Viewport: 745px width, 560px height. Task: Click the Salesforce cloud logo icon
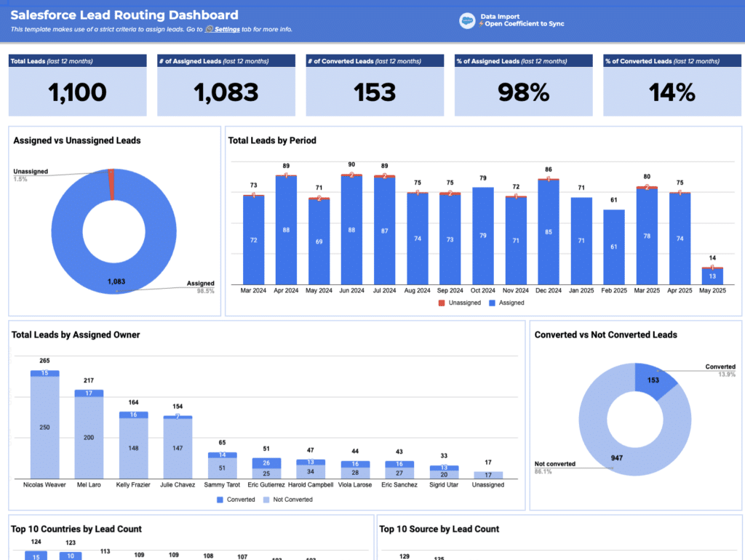(x=467, y=20)
